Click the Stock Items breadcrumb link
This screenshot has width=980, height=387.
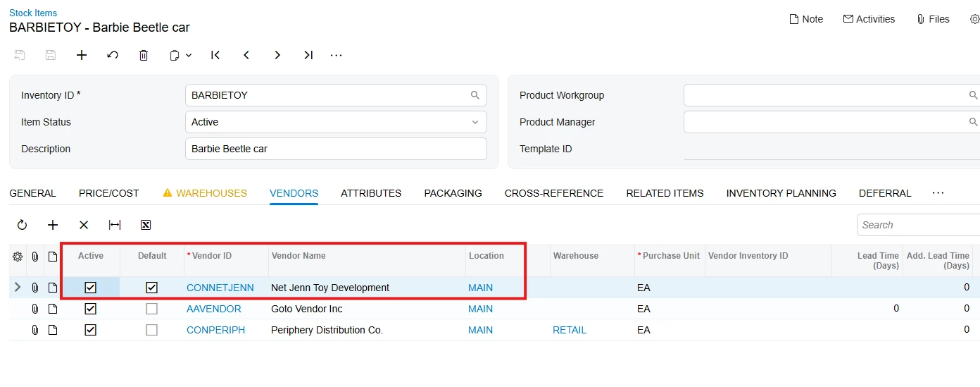[x=33, y=13]
